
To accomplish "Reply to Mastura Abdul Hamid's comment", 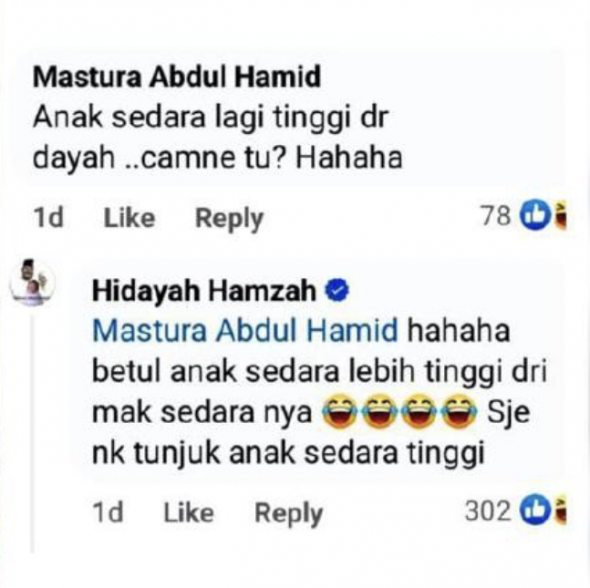I will 229,219.
